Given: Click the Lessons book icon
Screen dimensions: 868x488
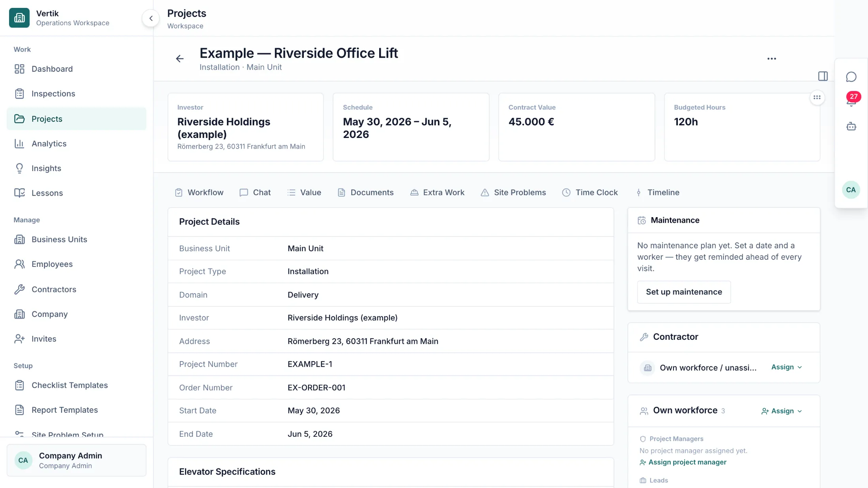Looking at the screenshot, I should click(x=19, y=193).
